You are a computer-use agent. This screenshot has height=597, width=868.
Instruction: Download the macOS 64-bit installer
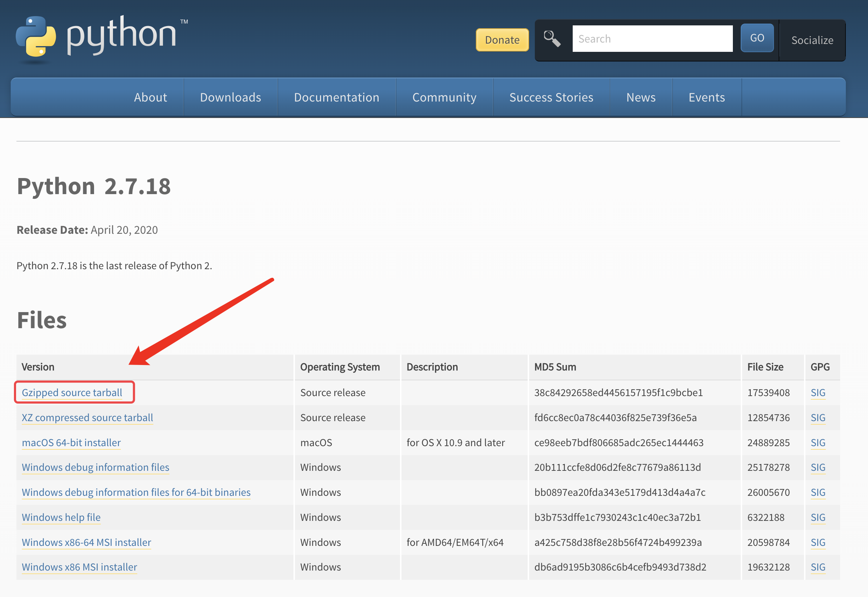coord(71,443)
